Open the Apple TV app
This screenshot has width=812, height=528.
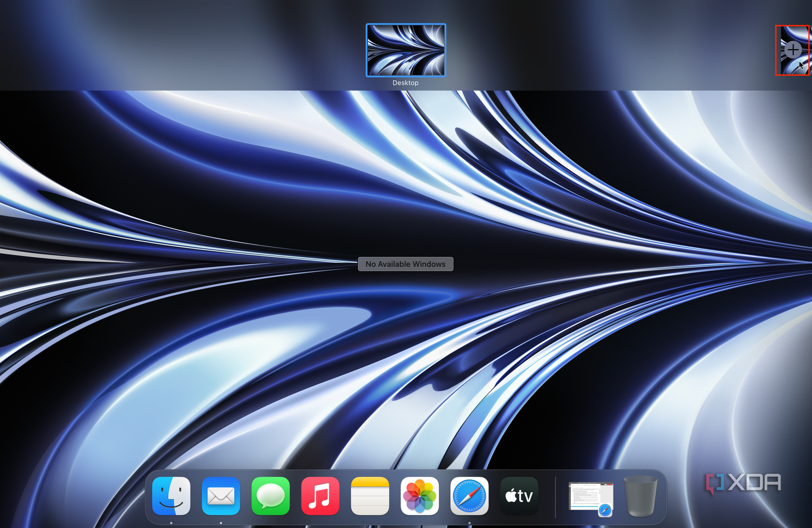click(x=518, y=496)
